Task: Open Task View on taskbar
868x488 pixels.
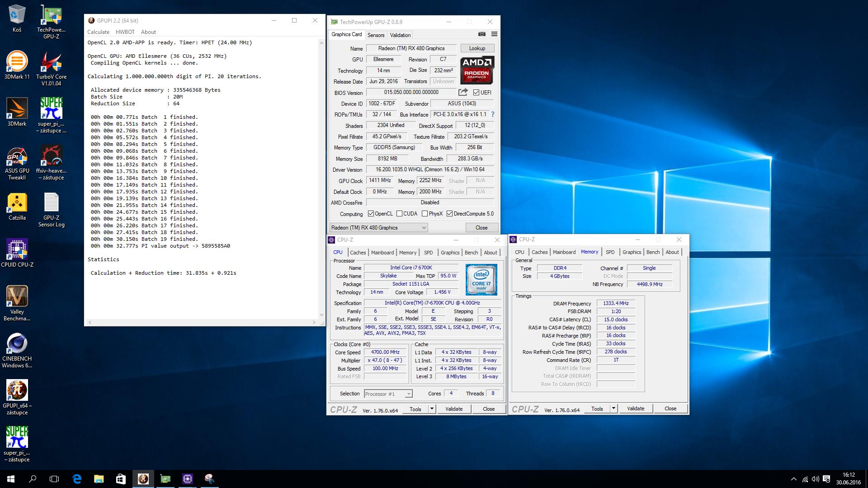Action: (x=54, y=479)
